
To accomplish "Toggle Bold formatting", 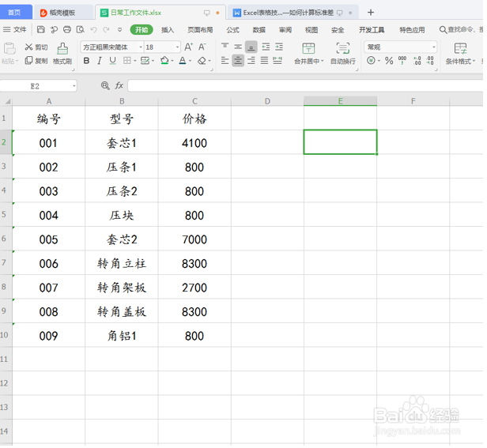I will (87, 61).
